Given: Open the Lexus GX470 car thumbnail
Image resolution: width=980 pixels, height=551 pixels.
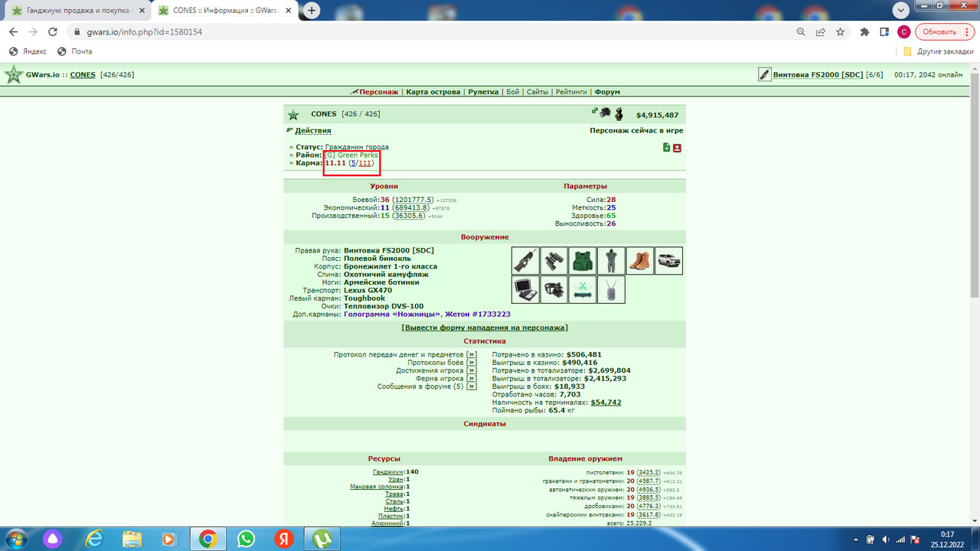Looking at the screenshot, I should coord(668,261).
